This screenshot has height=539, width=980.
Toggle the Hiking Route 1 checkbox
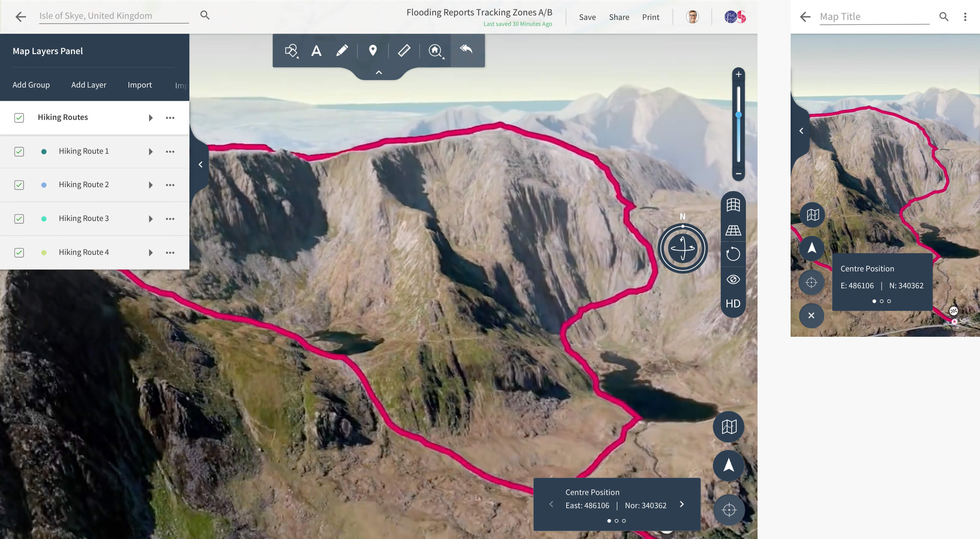pyautogui.click(x=19, y=151)
